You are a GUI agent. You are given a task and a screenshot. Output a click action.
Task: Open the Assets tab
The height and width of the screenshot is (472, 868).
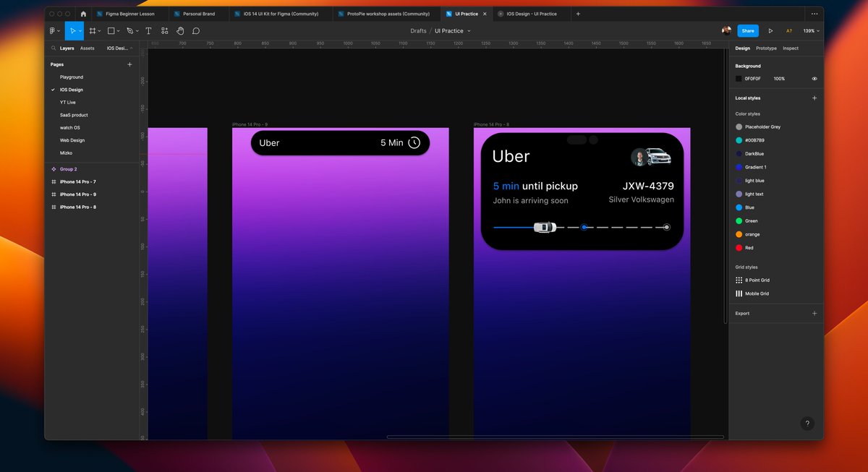coord(87,48)
